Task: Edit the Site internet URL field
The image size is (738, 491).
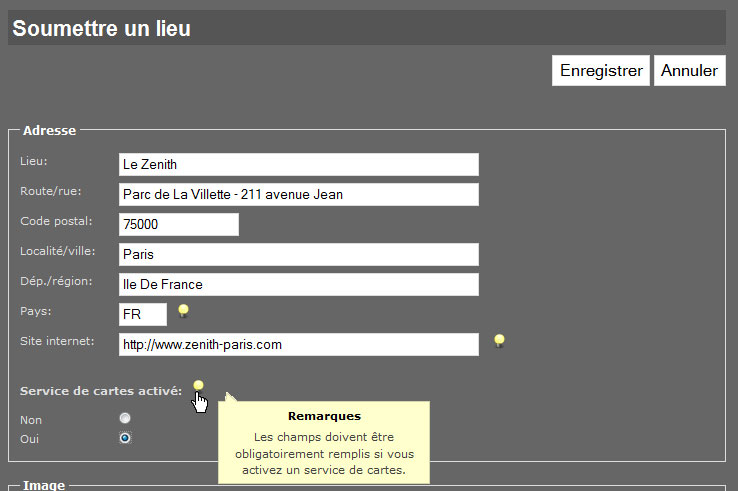Action: [299, 345]
